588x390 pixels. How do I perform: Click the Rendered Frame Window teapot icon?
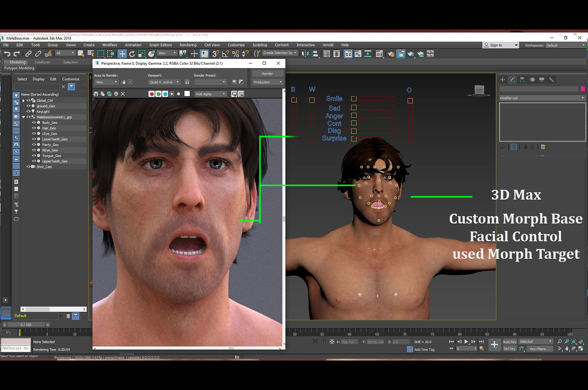click(x=401, y=54)
